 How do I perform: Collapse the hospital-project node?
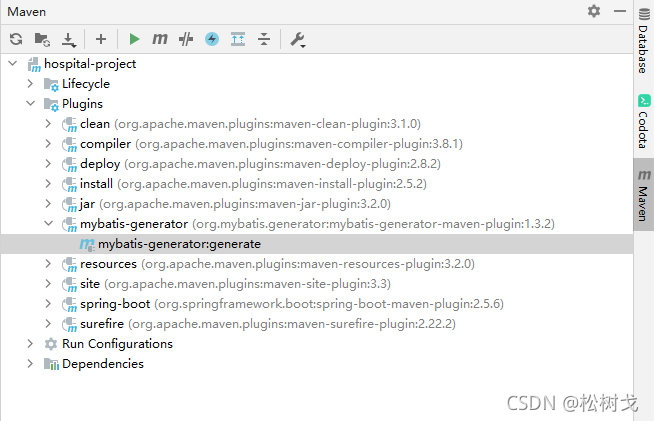click(13, 63)
